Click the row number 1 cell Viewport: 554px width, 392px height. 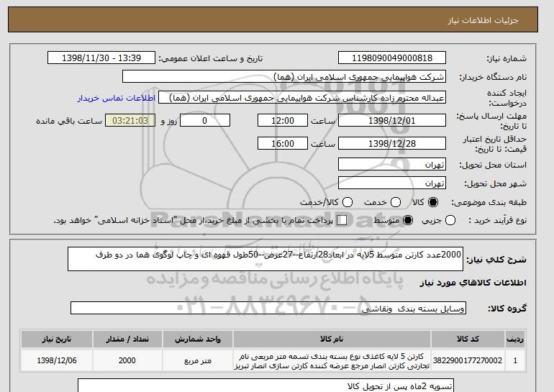tap(515, 360)
